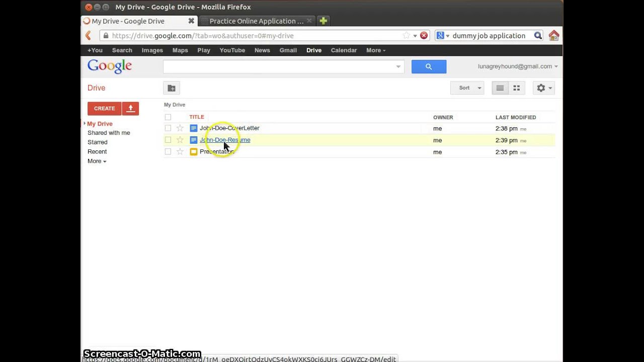Screen dimensions: 644x362
Task: Click the bookmark star in address bar
Action: click(406, 35)
